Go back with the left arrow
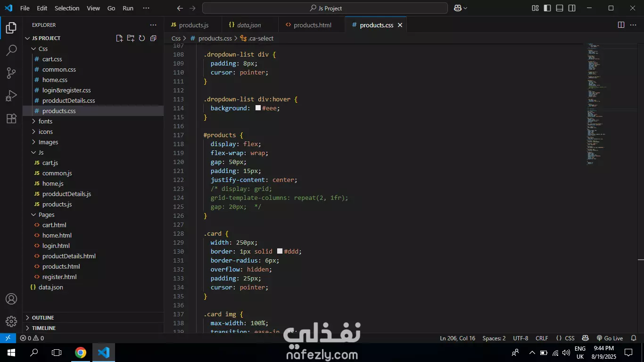The width and height of the screenshot is (644, 362). pyautogui.click(x=180, y=8)
